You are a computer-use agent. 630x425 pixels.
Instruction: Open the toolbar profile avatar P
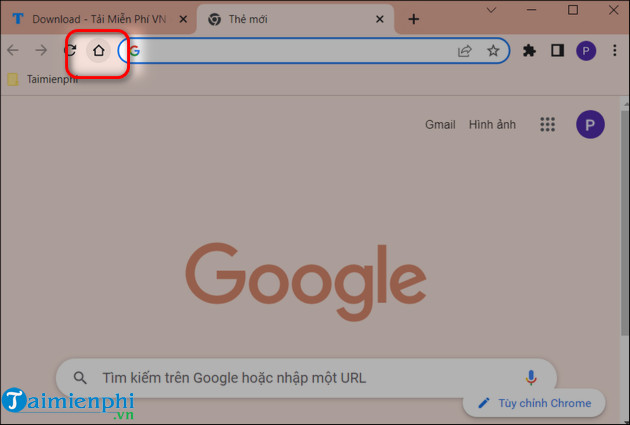586,51
